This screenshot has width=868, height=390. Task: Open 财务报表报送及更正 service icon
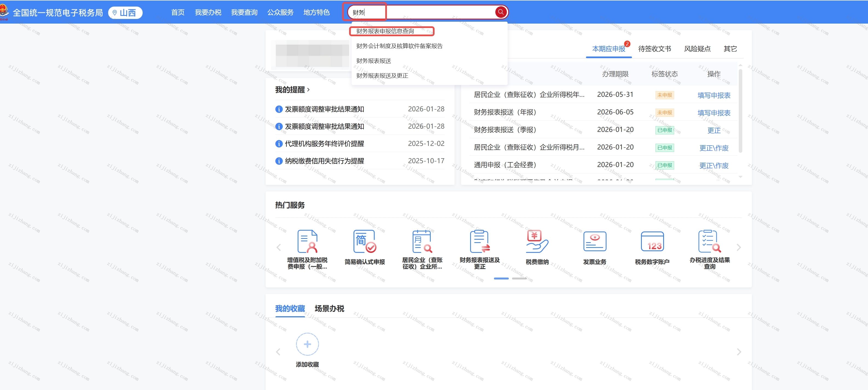pos(479,242)
